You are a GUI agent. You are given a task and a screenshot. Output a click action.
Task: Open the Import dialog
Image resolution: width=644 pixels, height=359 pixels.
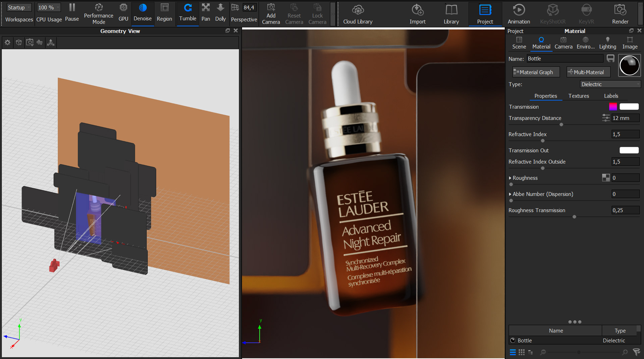417,13
